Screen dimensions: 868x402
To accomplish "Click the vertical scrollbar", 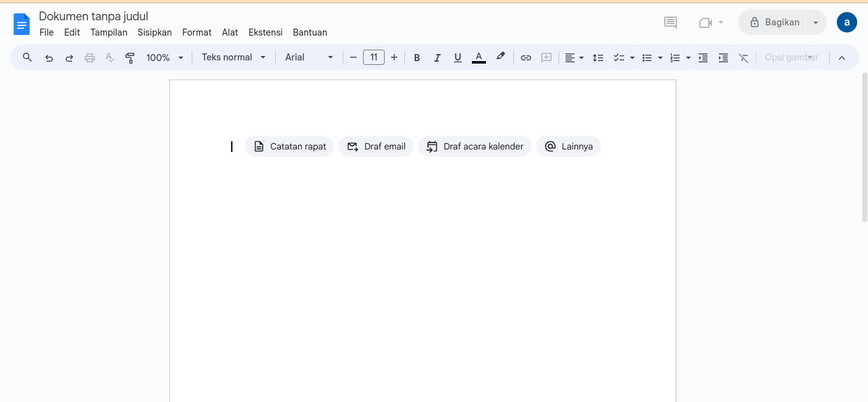I will 864,146.
